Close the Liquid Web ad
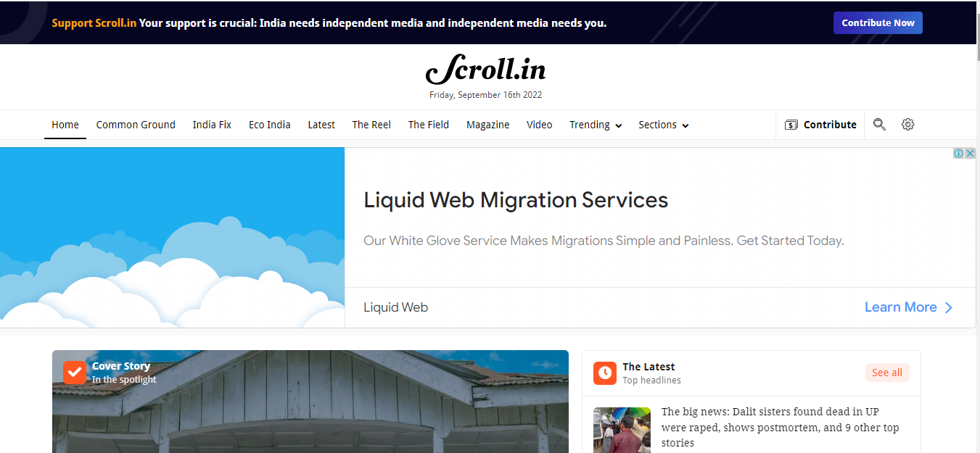980x453 pixels. (970, 153)
